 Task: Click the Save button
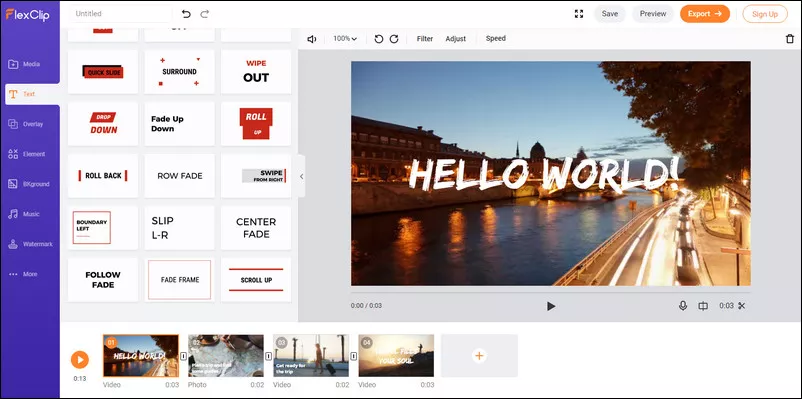[x=610, y=14]
